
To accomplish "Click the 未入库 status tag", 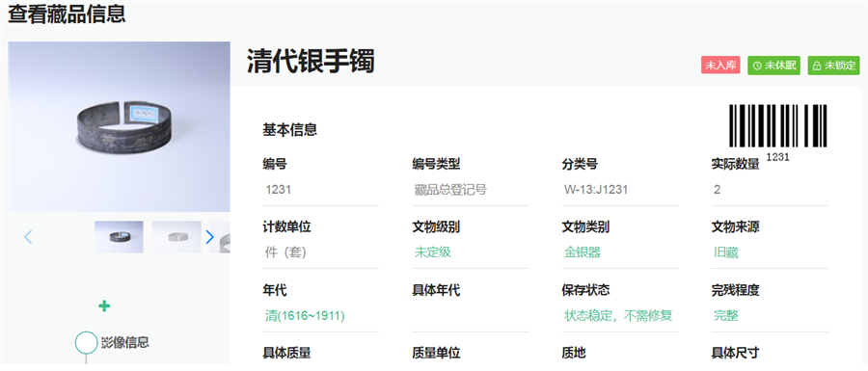I will click(720, 66).
